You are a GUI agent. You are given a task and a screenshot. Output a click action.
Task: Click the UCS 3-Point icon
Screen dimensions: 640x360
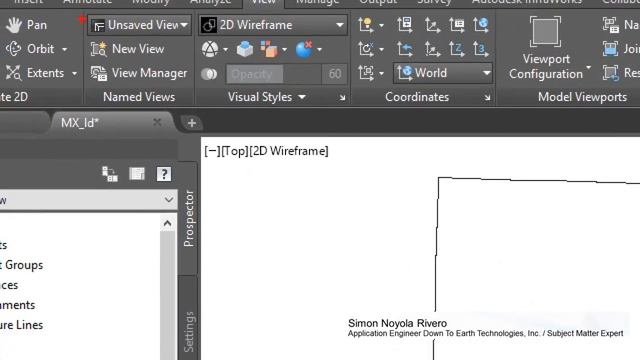[481, 49]
